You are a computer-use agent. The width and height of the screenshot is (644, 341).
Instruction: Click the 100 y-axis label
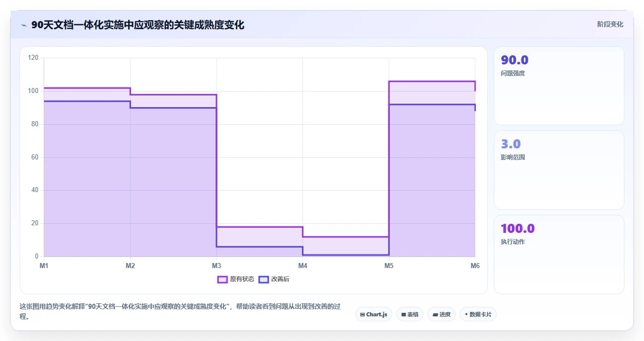[33, 91]
